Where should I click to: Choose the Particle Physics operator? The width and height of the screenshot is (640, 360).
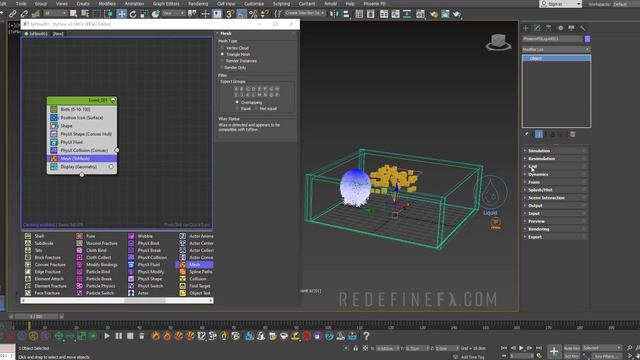pos(96,286)
